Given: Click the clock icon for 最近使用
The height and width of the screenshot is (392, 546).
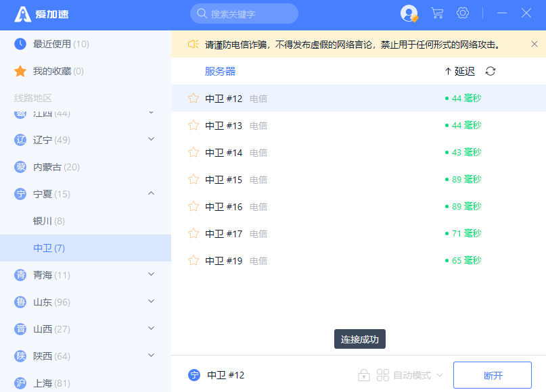Looking at the screenshot, I should 20,44.
